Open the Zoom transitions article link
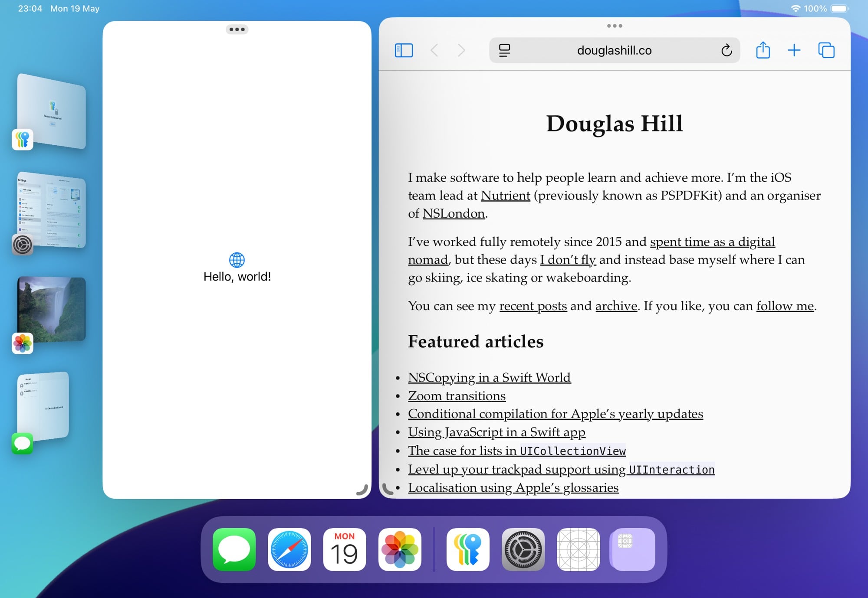Image resolution: width=868 pixels, height=598 pixels. point(456,395)
